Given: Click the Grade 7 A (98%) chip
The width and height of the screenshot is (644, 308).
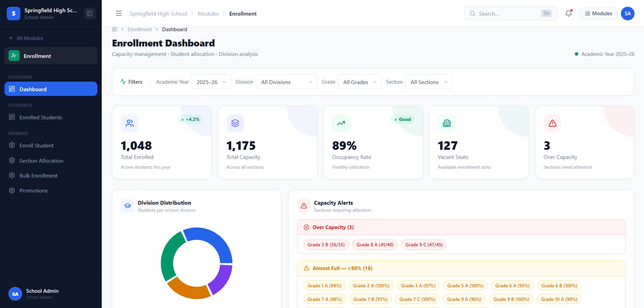Looking at the screenshot, I should point(325,299).
